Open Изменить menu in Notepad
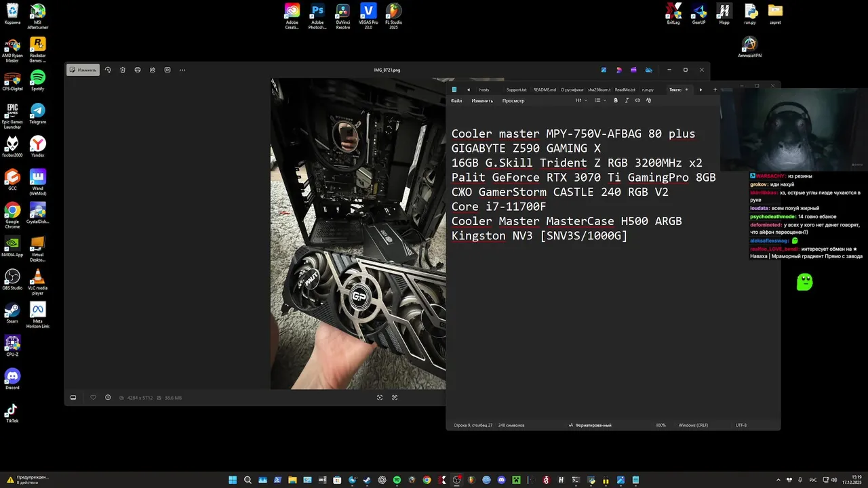 [x=482, y=101]
